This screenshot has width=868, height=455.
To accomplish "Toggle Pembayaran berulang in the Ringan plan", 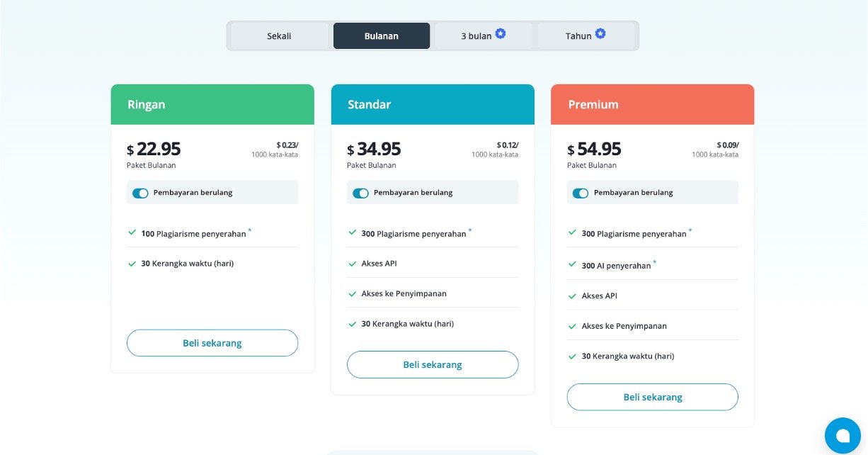I will click(x=140, y=193).
